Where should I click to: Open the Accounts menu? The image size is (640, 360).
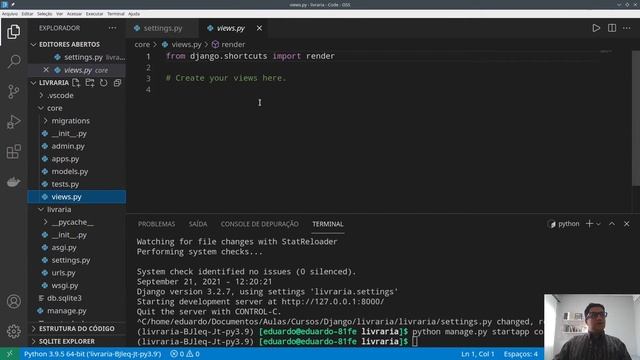click(x=13, y=301)
